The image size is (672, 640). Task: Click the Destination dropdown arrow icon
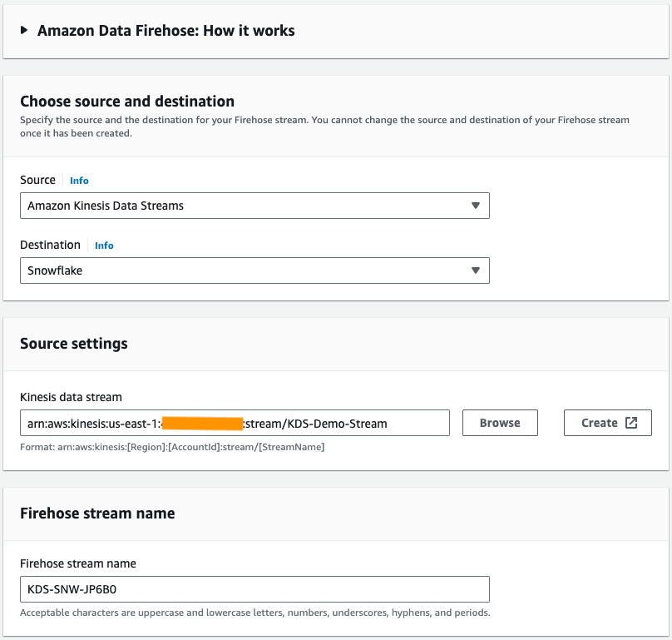point(476,270)
